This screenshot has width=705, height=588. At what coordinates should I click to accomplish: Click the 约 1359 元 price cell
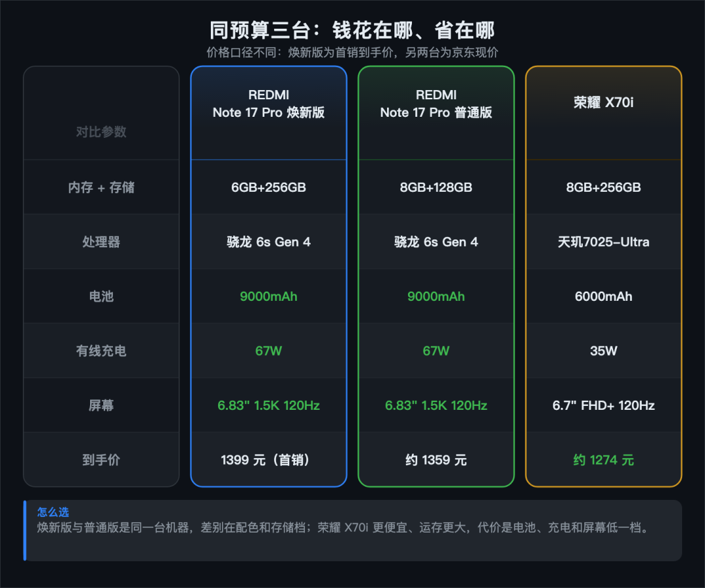436,460
